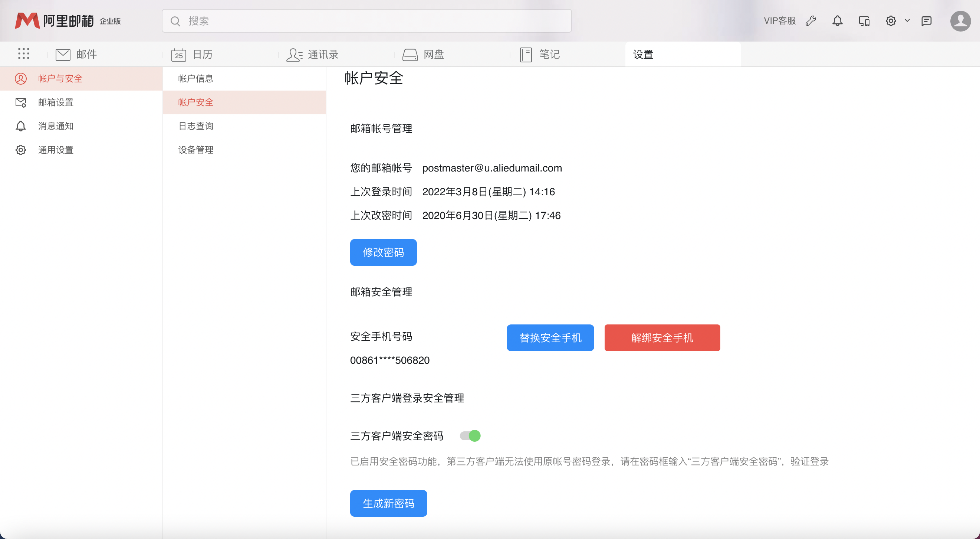
Task: Open the feedback message icon
Action: coord(926,21)
